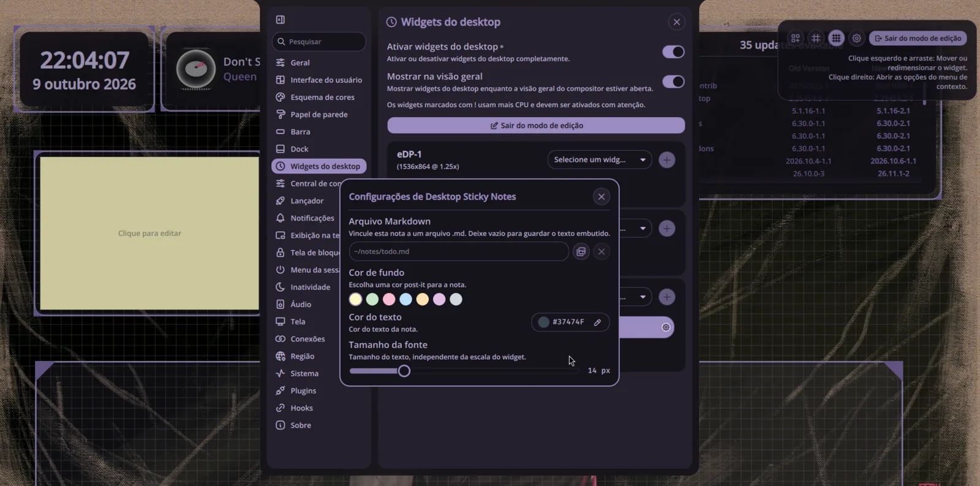The height and width of the screenshot is (486, 980).
Task: Open edit-mode settings gear icon
Action: click(857, 38)
